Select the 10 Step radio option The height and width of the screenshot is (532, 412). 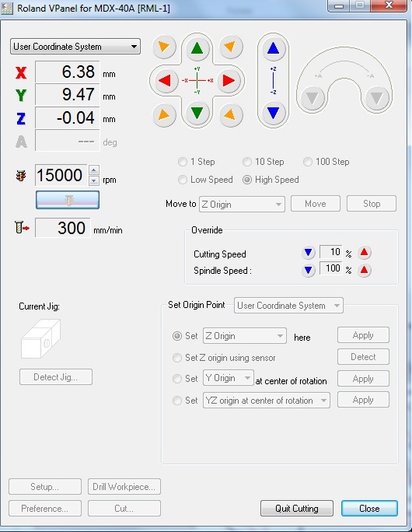click(x=264, y=162)
